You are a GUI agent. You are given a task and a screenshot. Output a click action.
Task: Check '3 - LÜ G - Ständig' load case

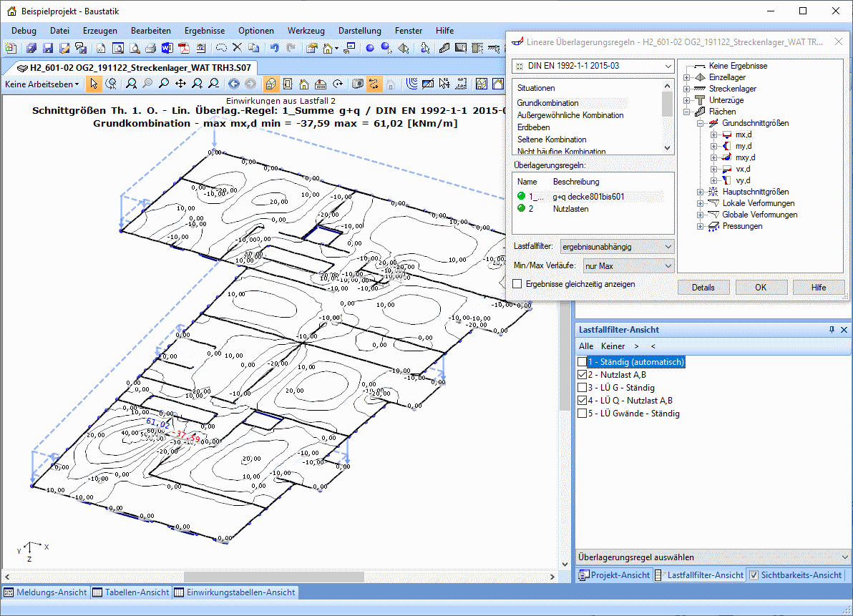582,388
